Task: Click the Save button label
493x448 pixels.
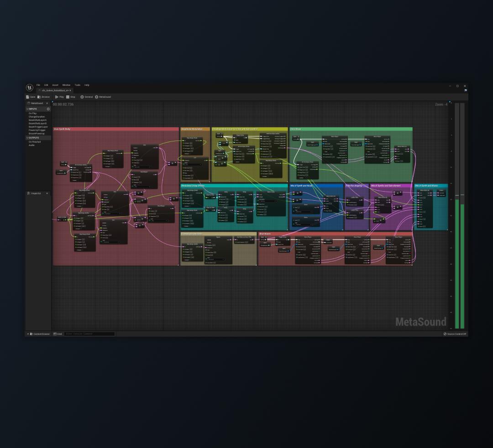Action: click(x=33, y=97)
